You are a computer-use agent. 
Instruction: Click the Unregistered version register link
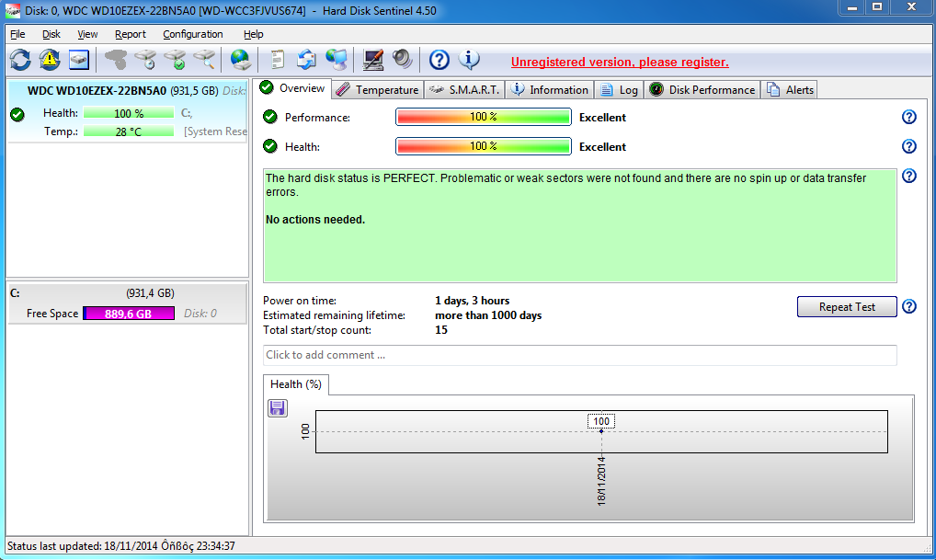[x=620, y=63]
